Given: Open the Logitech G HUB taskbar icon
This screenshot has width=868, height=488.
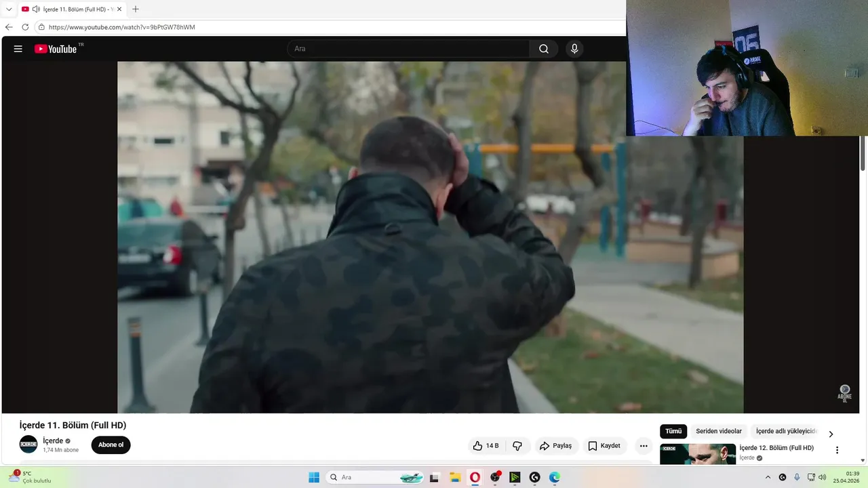Looking at the screenshot, I should click(535, 477).
